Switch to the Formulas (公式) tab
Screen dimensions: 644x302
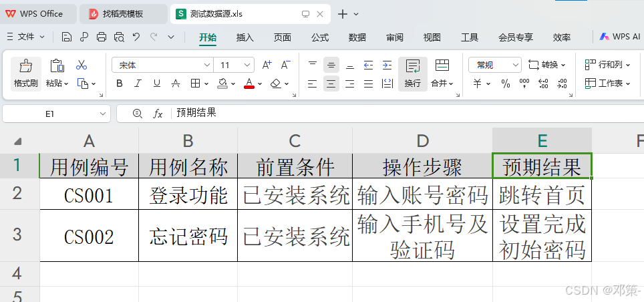[x=319, y=37]
